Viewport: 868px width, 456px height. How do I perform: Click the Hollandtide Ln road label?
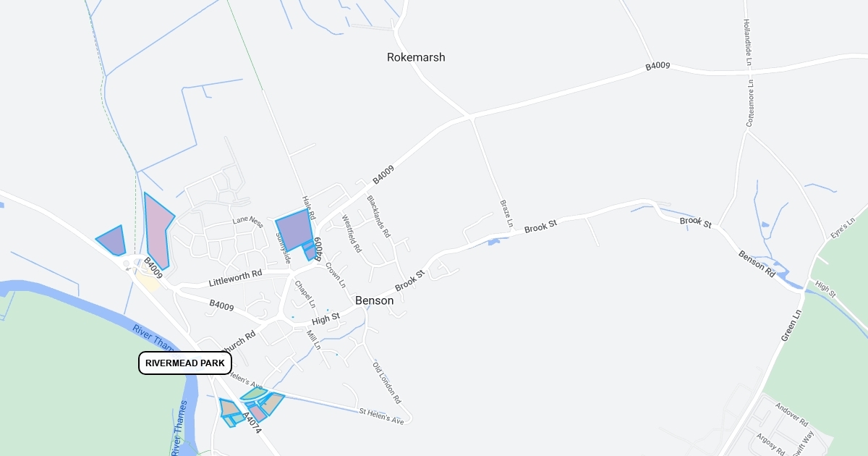pyautogui.click(x=748, y=43)
